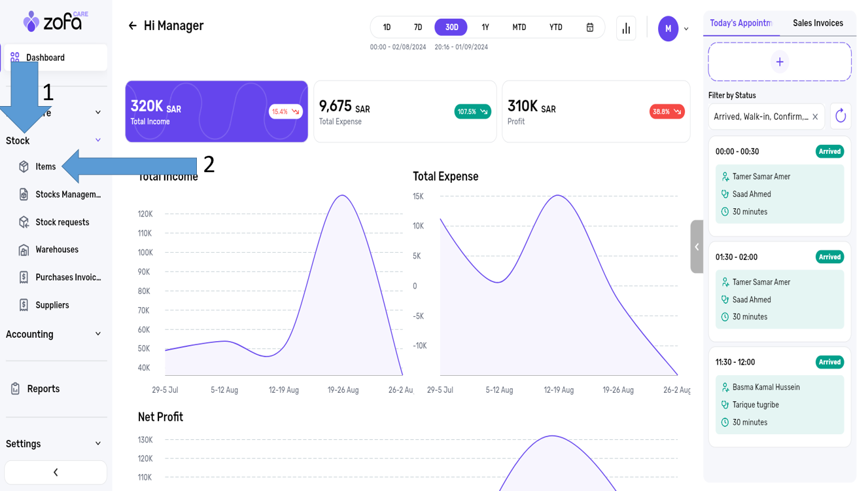
Task: Expand the Accounting section
Action: (98, 334)
